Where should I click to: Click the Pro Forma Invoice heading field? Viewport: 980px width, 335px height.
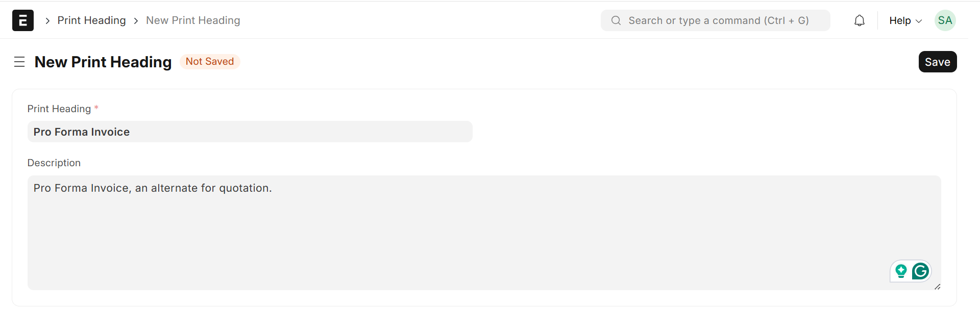click(250, 132)
